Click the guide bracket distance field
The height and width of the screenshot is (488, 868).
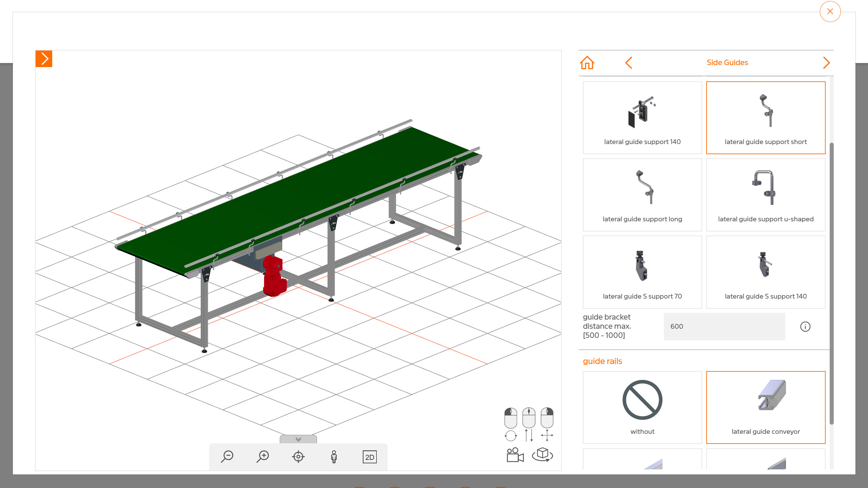724,326
